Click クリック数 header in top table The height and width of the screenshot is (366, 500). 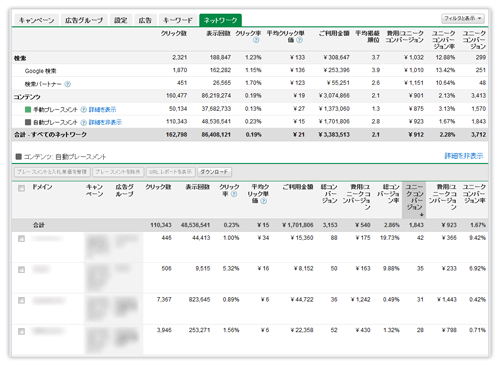point(174,33)
